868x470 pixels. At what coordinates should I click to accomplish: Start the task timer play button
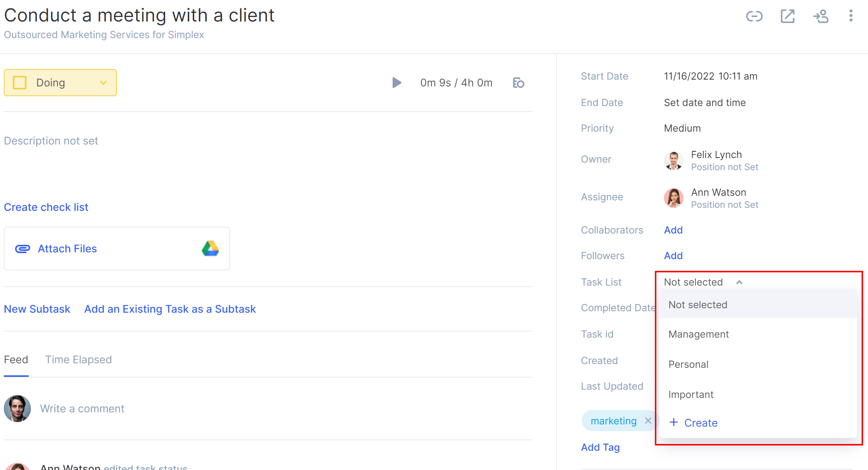(396, 83)
